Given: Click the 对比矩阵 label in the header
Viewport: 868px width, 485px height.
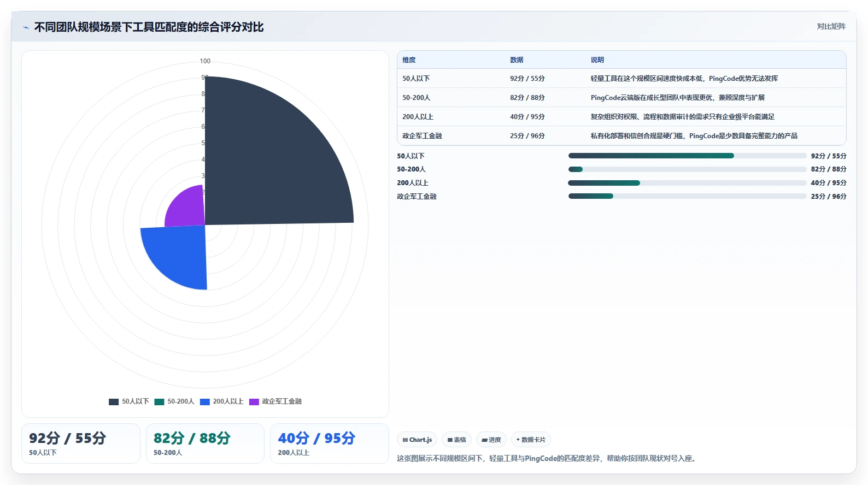Looking at the screenshot, I should pyautogui.click(x=831, y=26).
